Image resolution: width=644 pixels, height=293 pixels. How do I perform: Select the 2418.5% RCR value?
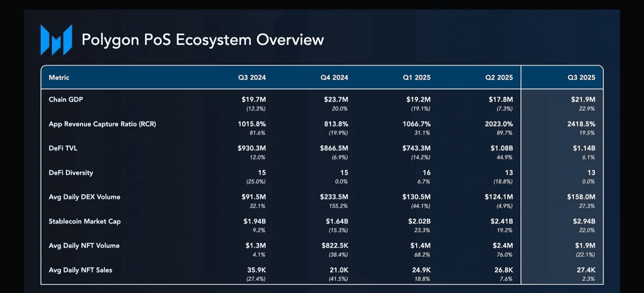[x=581, y=124]
